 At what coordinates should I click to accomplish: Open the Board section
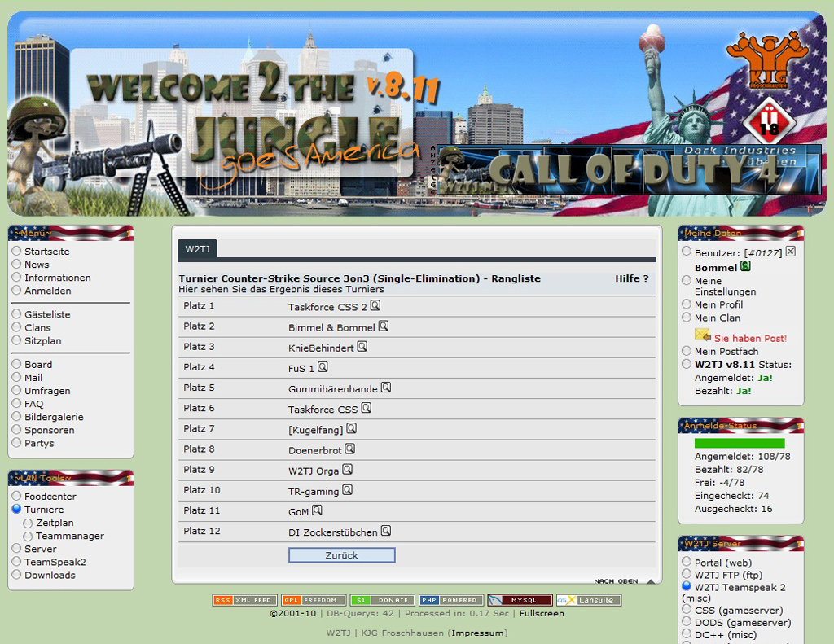(38, 364)
